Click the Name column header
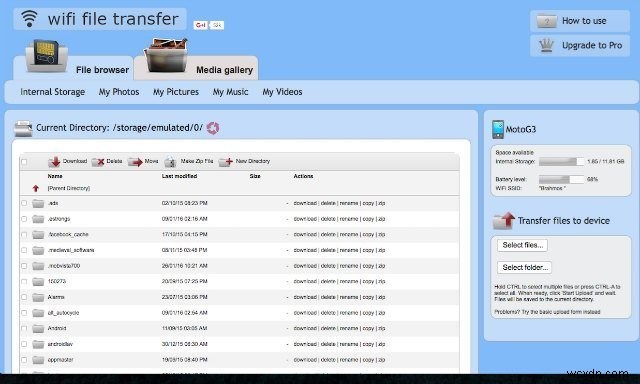The image size is (640, 384). pos(55,176)
